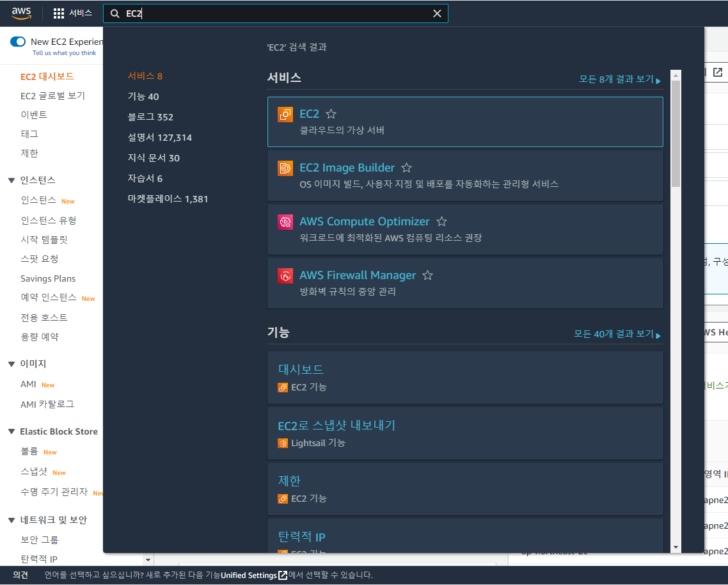Screen dimensions: 728x585
Task: Click the AWS logo home icon
Action: coord(21,13)
